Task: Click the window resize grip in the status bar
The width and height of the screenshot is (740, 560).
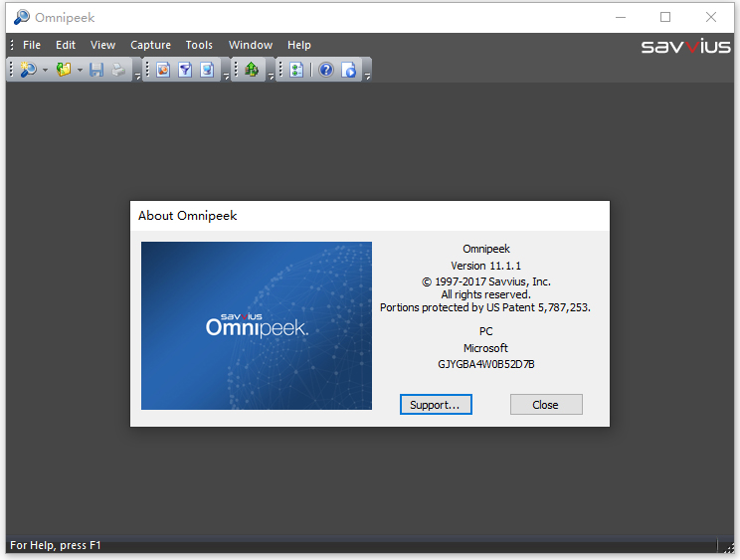Action: tap(729, 546)
